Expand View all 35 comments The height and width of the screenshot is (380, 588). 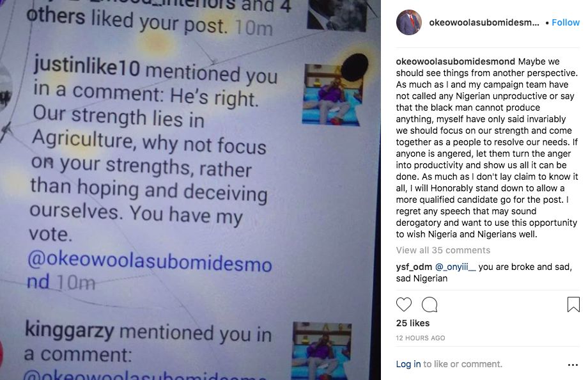click(443, 250)
